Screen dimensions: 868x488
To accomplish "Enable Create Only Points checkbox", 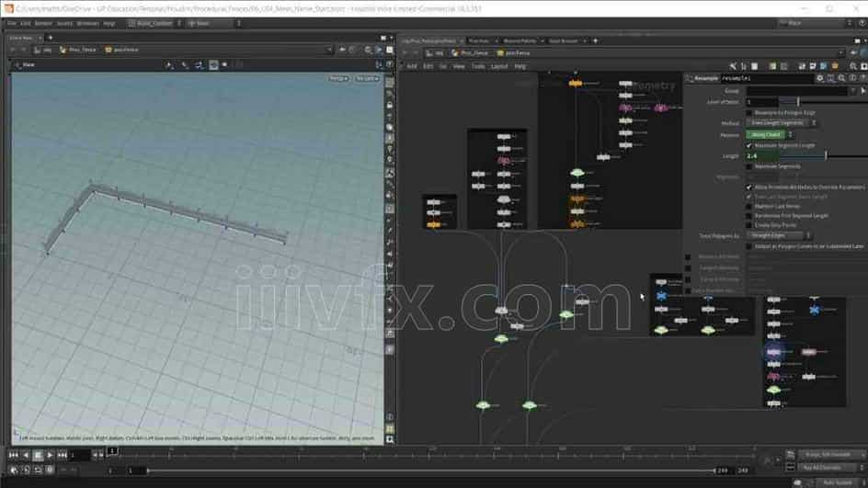I will click(749, 225).
